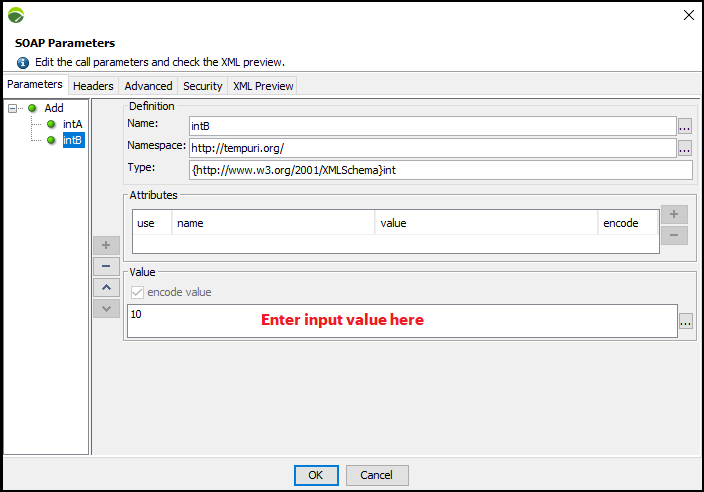Click the 'name' column header in Attributes
The height and width of the screenshot is (492, 704).
273,223
